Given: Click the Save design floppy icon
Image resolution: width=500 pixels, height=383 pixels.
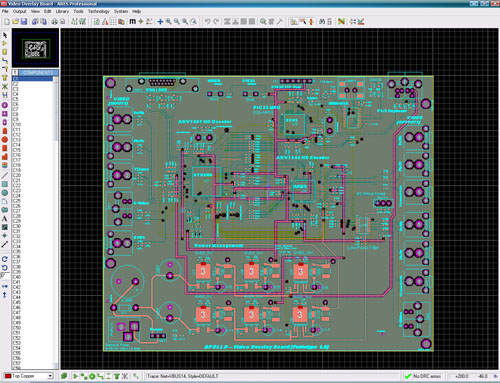Looking at the screenshot, I should tap(24, 22).
